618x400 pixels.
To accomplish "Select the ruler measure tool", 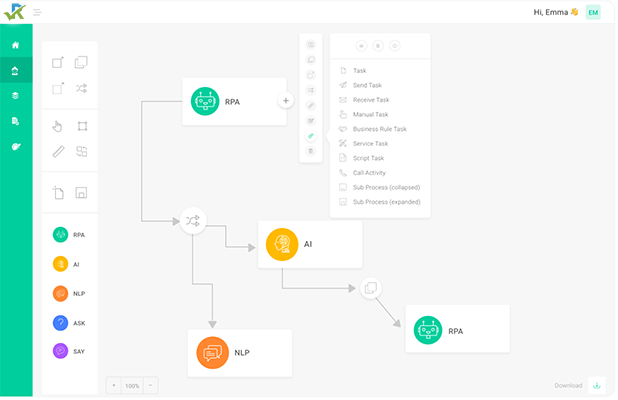I will 57,152.
